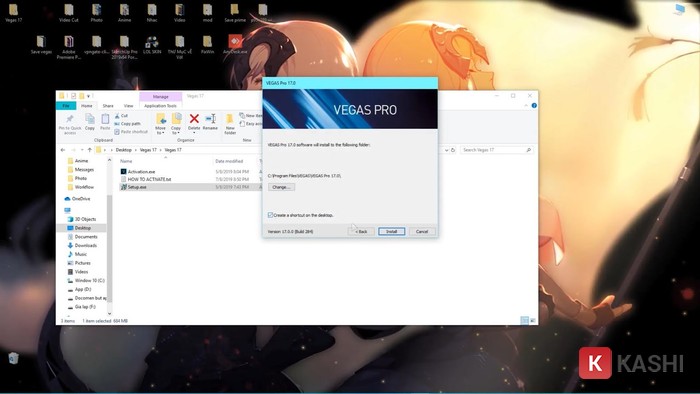Select Setup.exe in the file list
Screen dimensions: 700x394
tap(137, 187)
